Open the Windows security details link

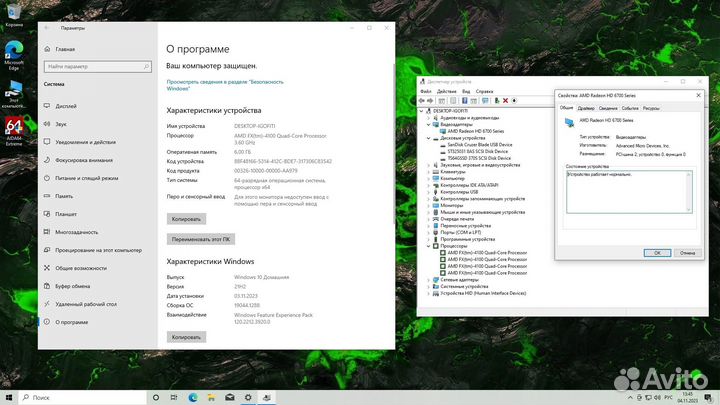coord(224,84)
